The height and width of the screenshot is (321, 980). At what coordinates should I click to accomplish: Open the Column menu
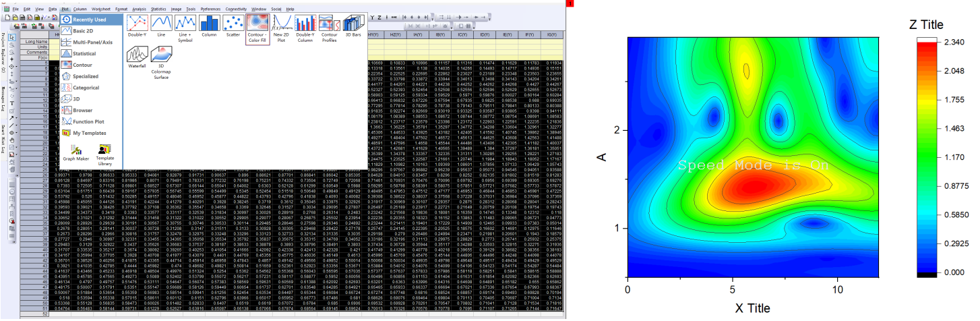80,9
